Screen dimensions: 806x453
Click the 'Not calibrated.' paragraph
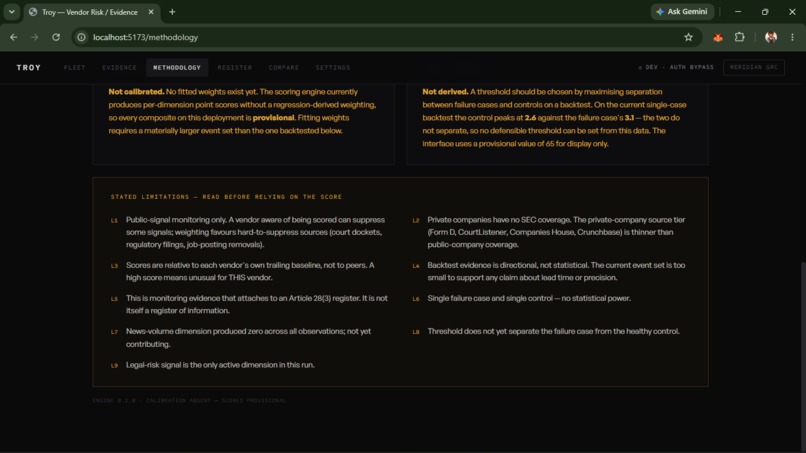coord(243,111)
